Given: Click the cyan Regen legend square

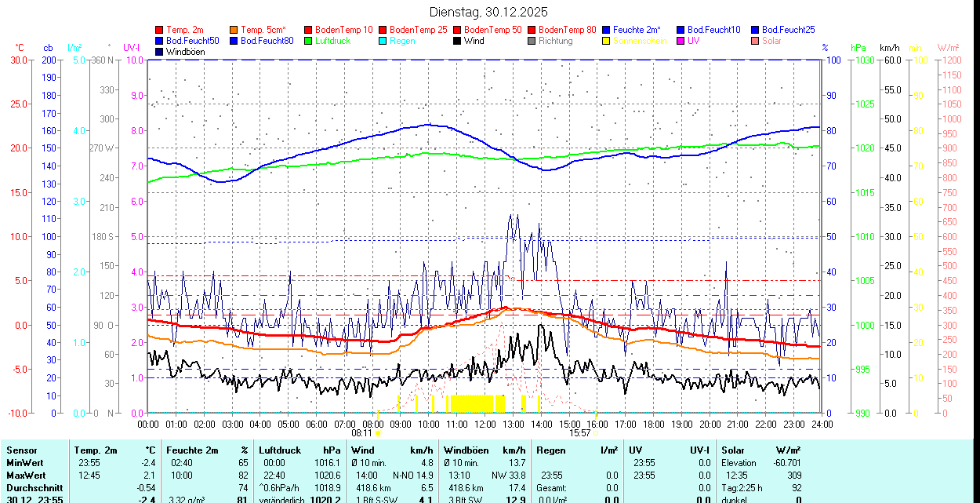Looking at the screenshot, I should pyautogui.click(x=383, y=41).
